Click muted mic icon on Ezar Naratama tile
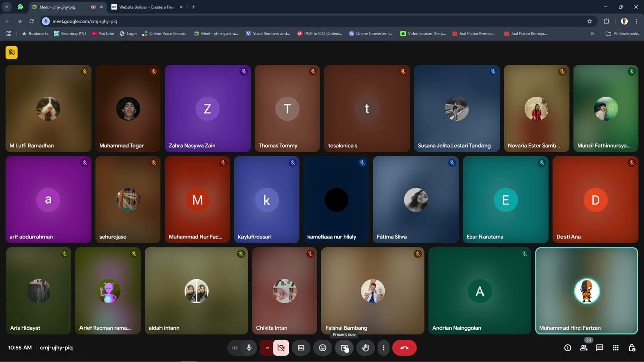644x362 pixels. click(542, 163)
